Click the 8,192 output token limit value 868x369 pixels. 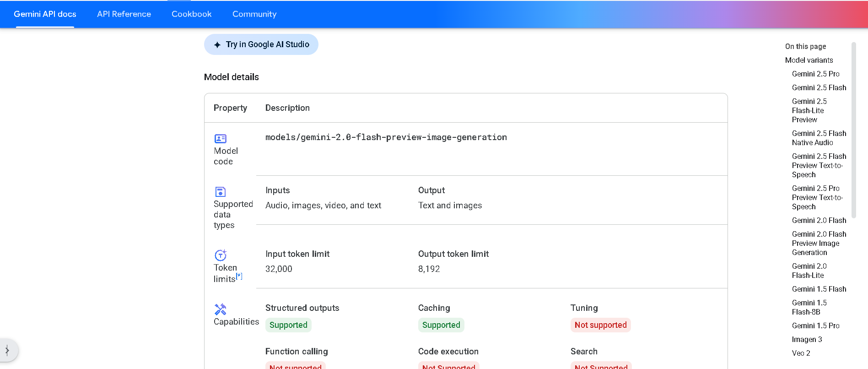coord(429,269)
